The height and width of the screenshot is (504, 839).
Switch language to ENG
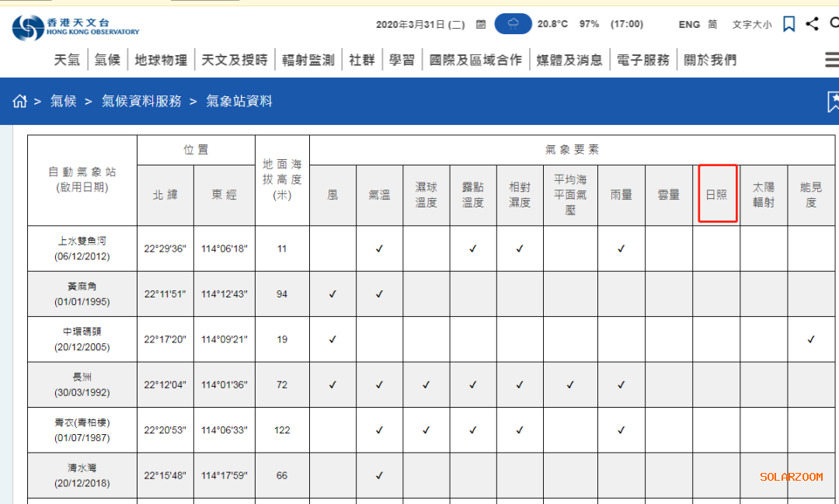pos(689,25)
